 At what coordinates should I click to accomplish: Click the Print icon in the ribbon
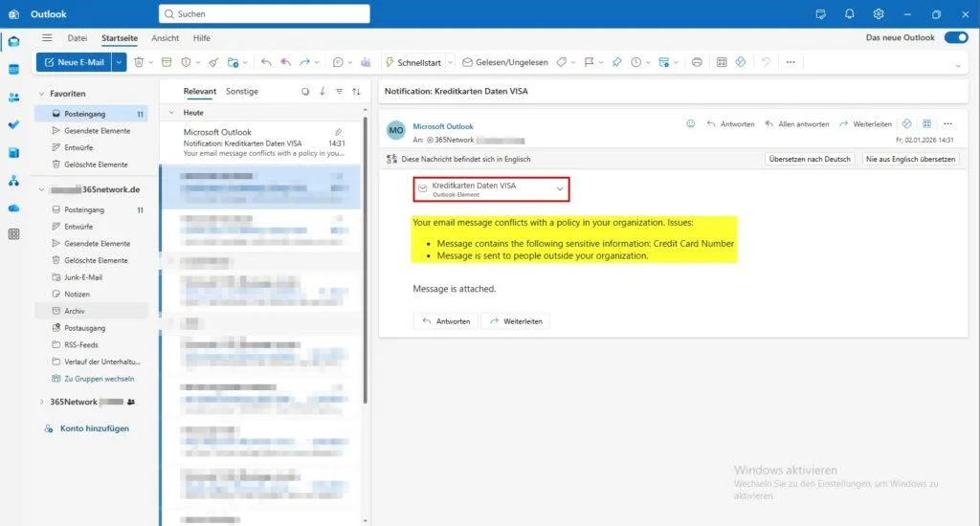(x=697, y=62)
